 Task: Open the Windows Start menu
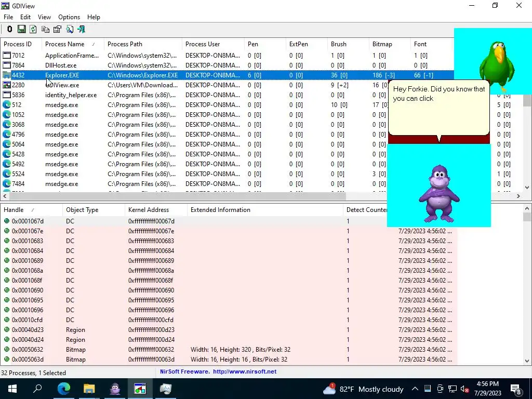tap(12, 389)
